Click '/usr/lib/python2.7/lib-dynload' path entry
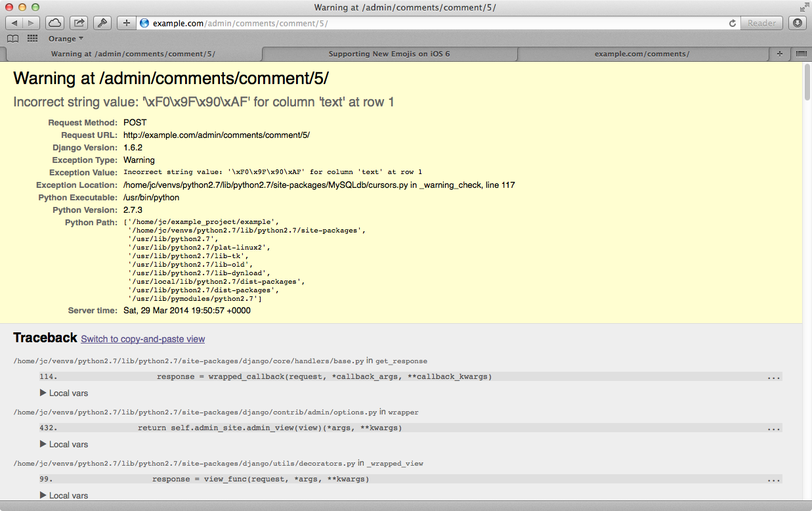The height and width of the screenshot is (511, 812). (x=200, y=273)
